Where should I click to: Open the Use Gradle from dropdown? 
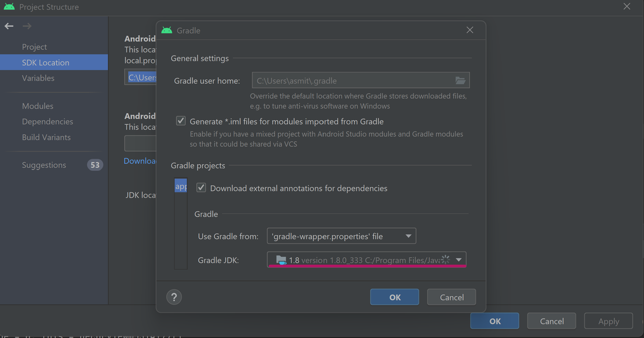(342, 236)
